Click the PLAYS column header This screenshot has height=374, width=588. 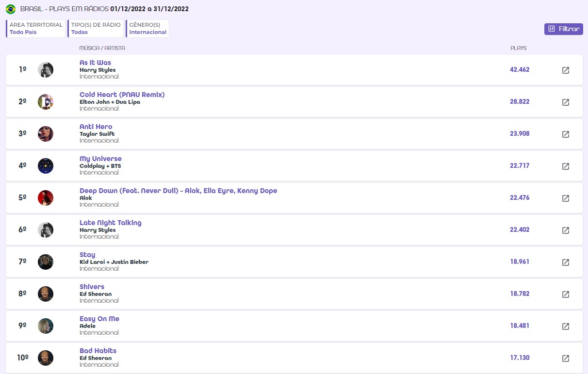(x=519, y=48)
